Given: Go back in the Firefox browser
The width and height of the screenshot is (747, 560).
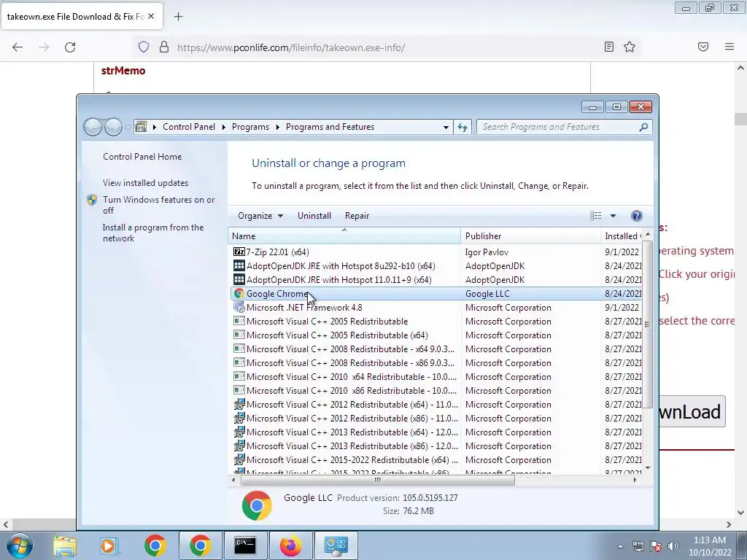Looking at the screenshot, I should pos(18,47).
